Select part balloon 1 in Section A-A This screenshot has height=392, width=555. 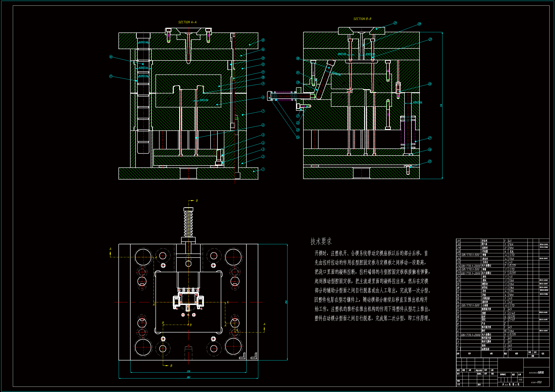tap(263, 169)
